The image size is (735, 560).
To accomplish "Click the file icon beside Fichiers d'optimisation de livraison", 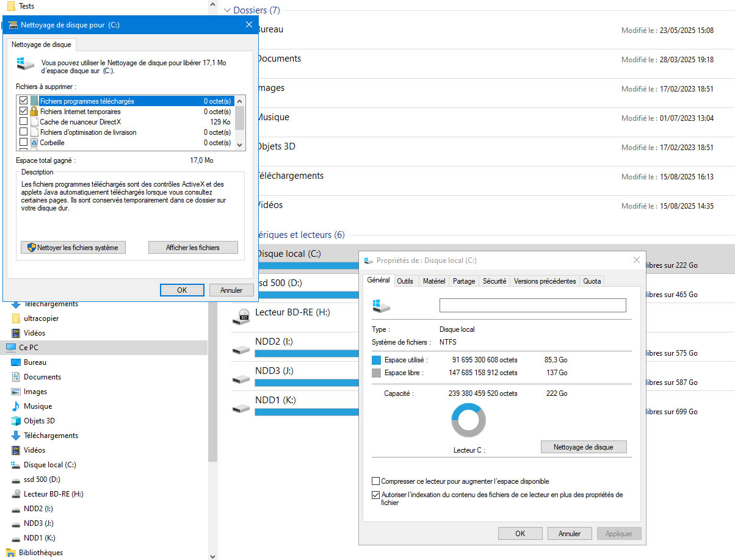I will 34,132.
